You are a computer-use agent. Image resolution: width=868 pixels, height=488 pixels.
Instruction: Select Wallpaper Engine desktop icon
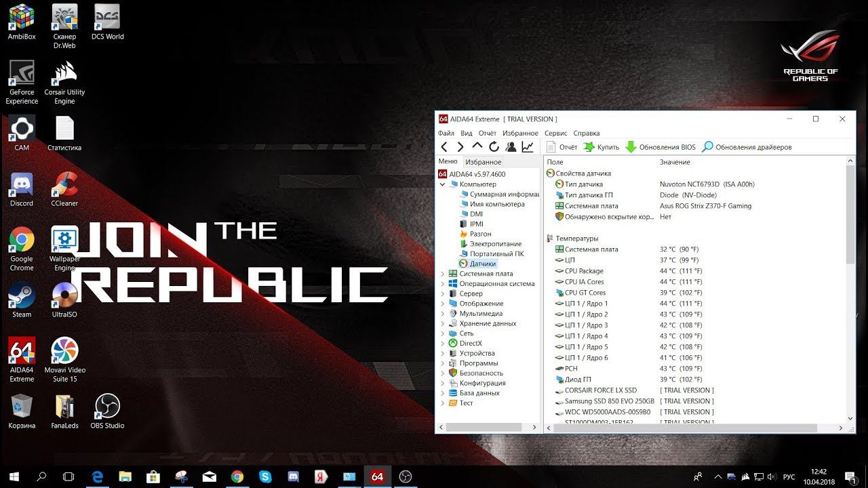tap(64, 249)
